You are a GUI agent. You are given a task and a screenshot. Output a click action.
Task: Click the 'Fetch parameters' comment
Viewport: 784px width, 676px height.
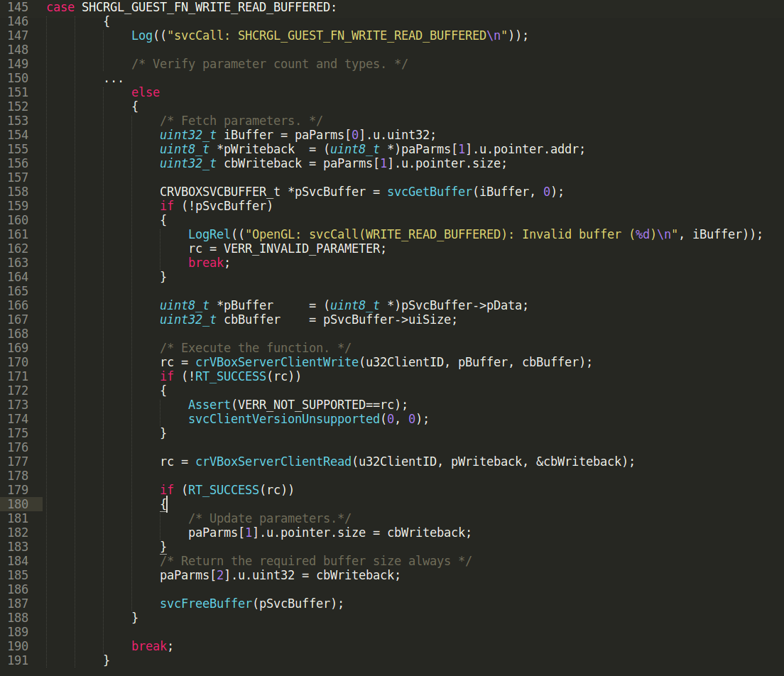tap(241, 121)
